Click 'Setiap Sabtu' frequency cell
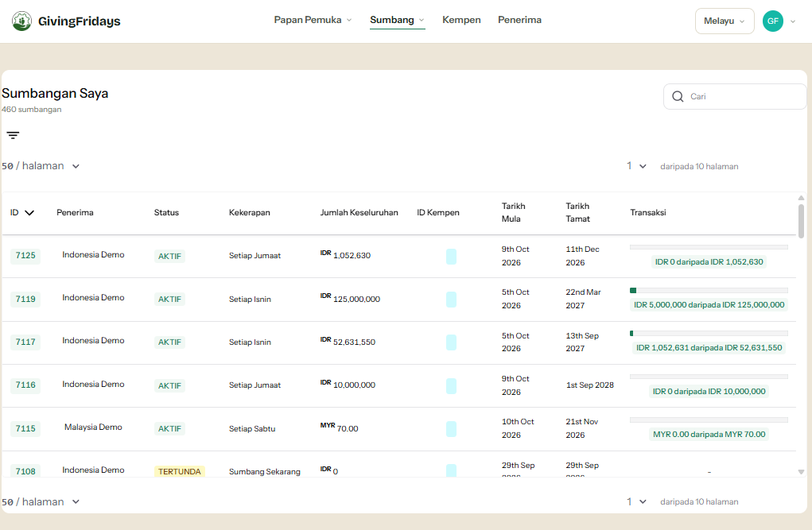 pyautogui.click(x=252, y=428)
